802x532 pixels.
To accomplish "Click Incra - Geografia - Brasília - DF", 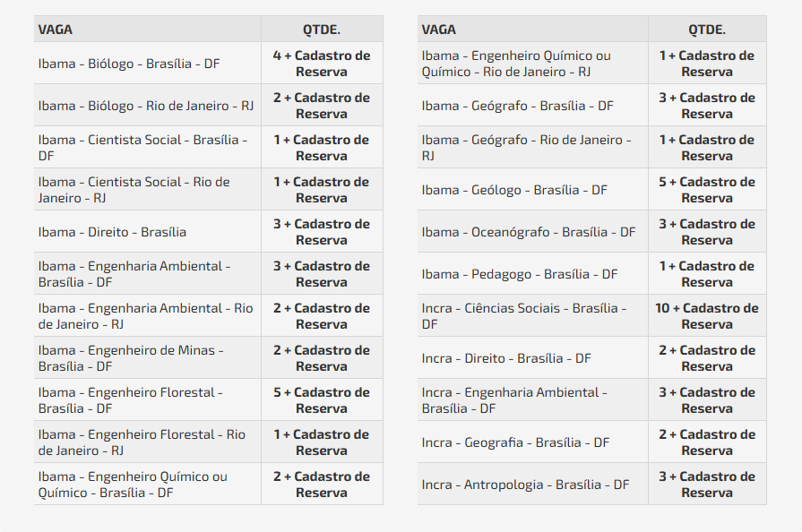I will (515, 442).
